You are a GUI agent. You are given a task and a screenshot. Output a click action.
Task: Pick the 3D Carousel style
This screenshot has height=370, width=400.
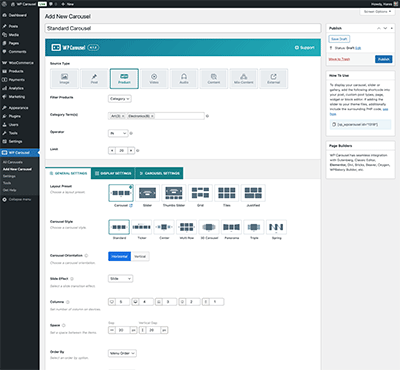point(209,227)
